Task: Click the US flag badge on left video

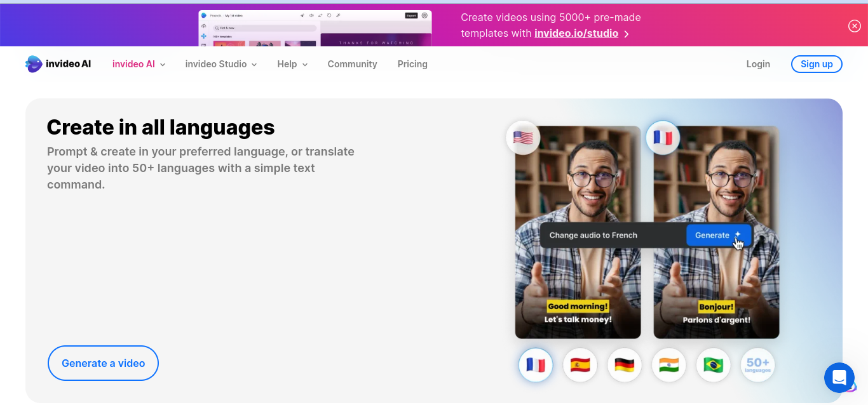Action: pos(523,138)
